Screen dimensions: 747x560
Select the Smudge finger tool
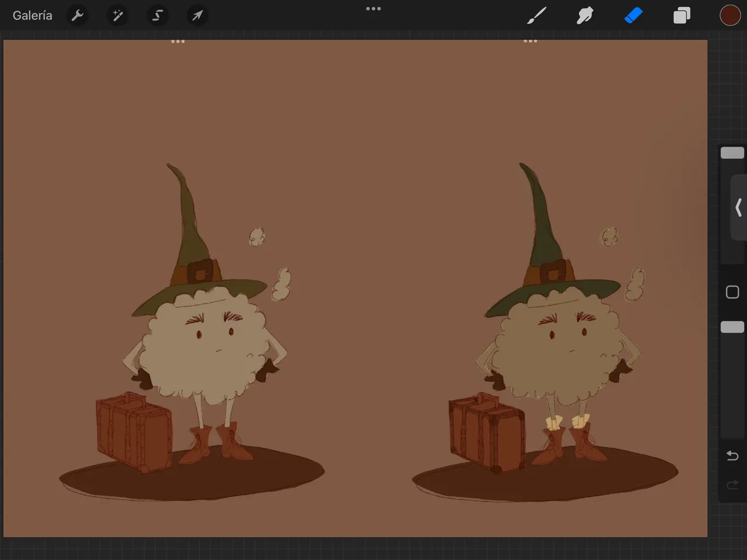click(585, 16)
